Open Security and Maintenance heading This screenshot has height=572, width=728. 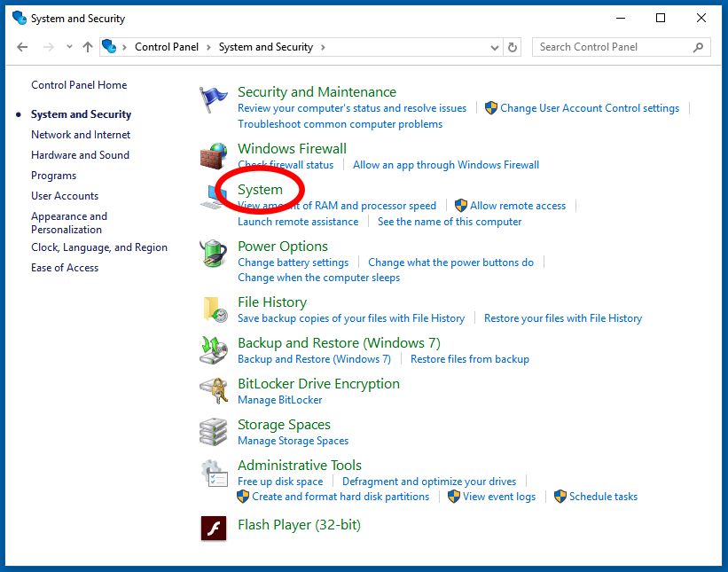point(317,92)
